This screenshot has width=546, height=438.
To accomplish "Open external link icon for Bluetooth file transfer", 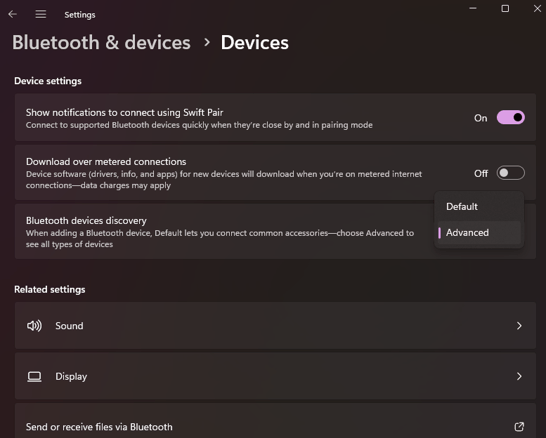I will (519, 427).
